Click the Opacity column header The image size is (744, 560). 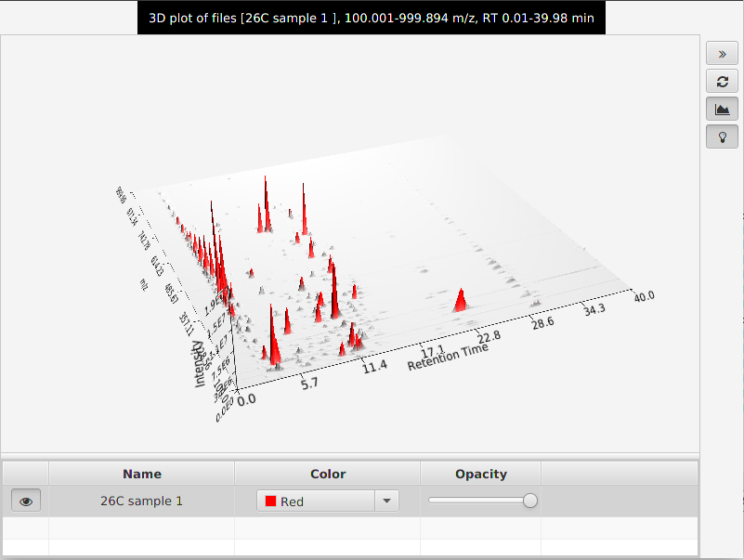[x=480, y=474]
